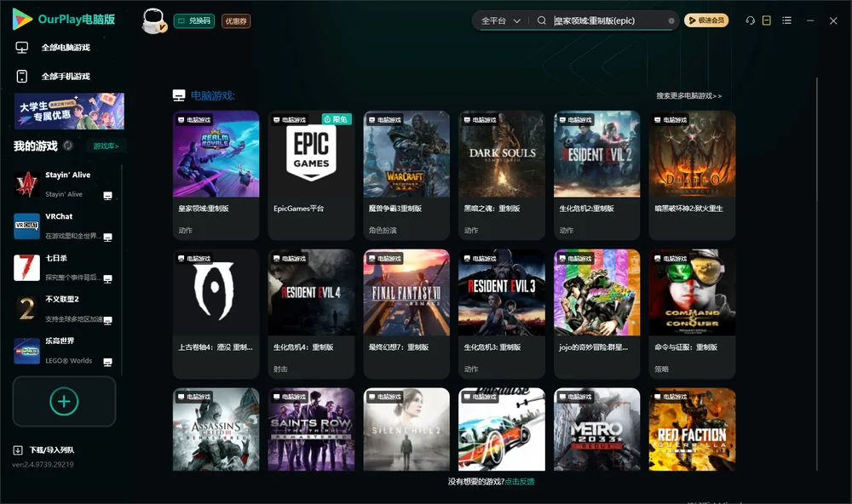Select 不义联盟2 in my games

click(64, 309)
